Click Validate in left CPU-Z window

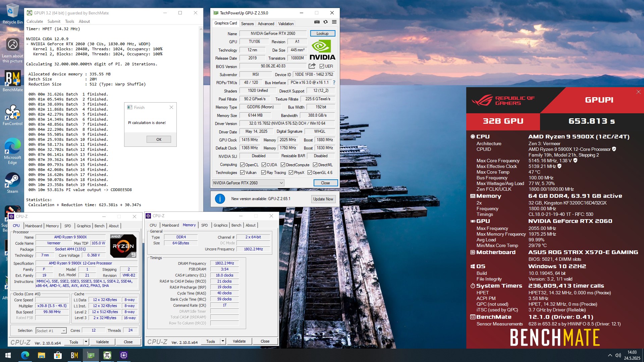coord(102,342)
